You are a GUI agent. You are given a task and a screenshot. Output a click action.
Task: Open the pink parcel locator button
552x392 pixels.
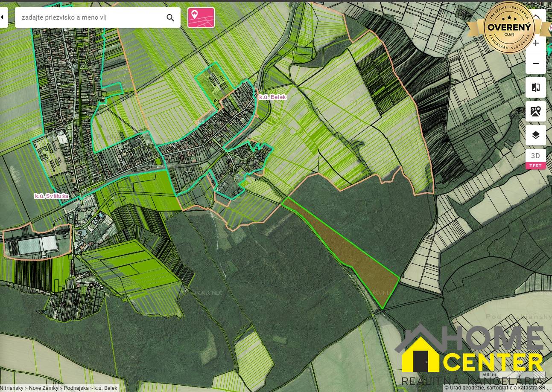point(201,17)
